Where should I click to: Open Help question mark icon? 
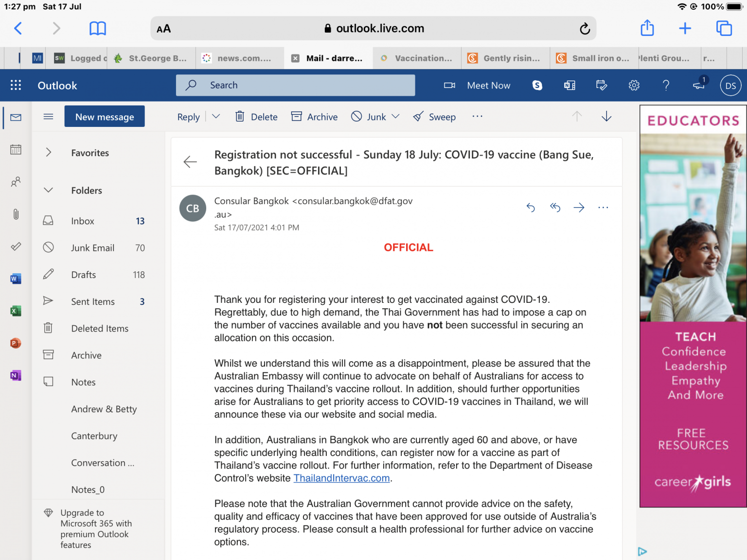coord(666,86)
